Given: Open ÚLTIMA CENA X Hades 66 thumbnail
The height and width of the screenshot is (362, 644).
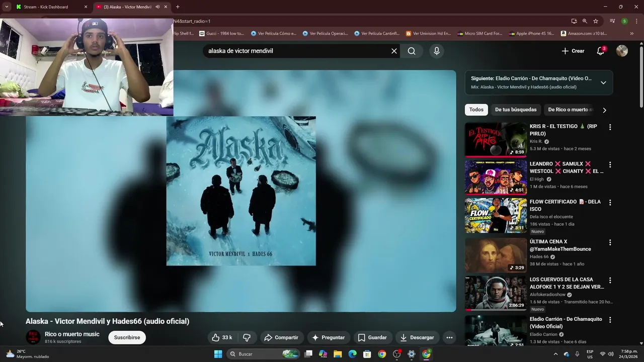Looking at the screenshot, I should pyautogui.click(x=496, y=255).
